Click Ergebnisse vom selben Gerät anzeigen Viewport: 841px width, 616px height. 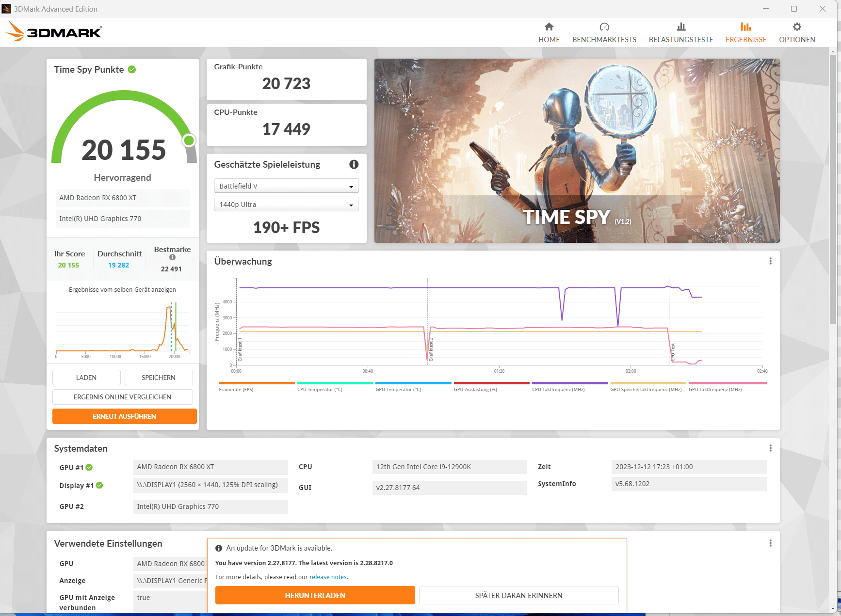pyautogui.click(x=122, y=290)
